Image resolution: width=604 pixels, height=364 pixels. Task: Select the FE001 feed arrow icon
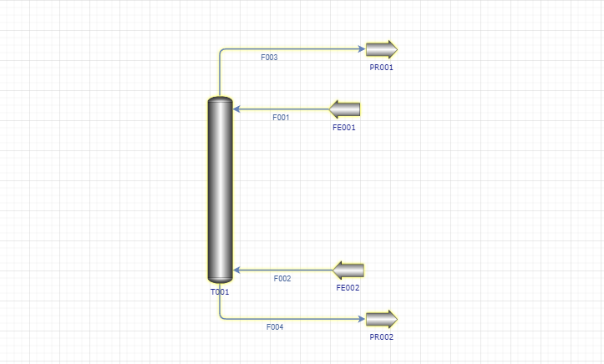344,109
